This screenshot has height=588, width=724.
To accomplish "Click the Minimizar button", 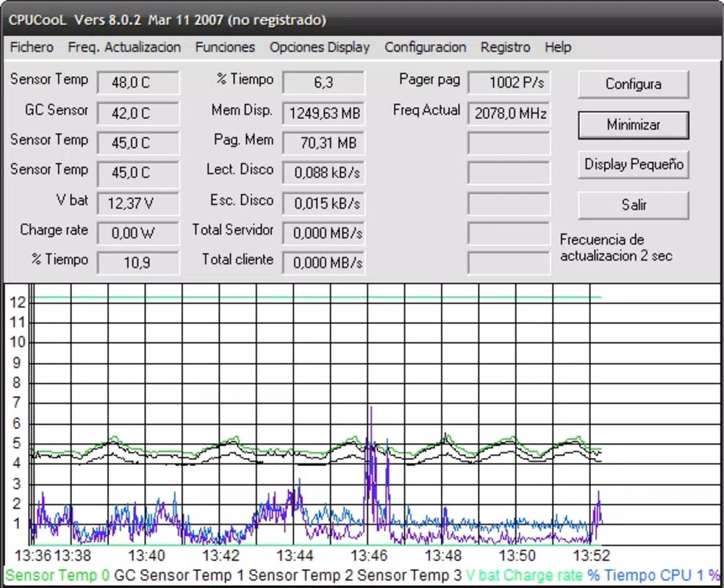I will point(634,125).
